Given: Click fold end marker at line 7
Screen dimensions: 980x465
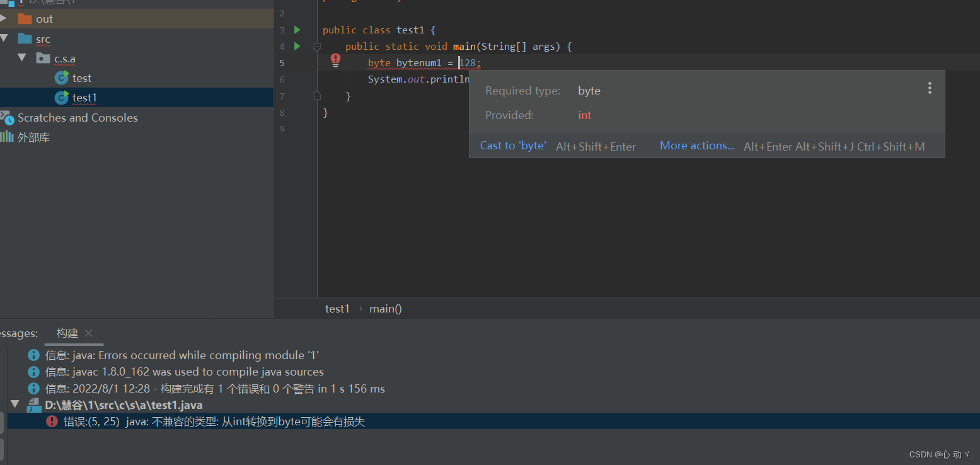Looking at the screenshot, I should (317, 96).
